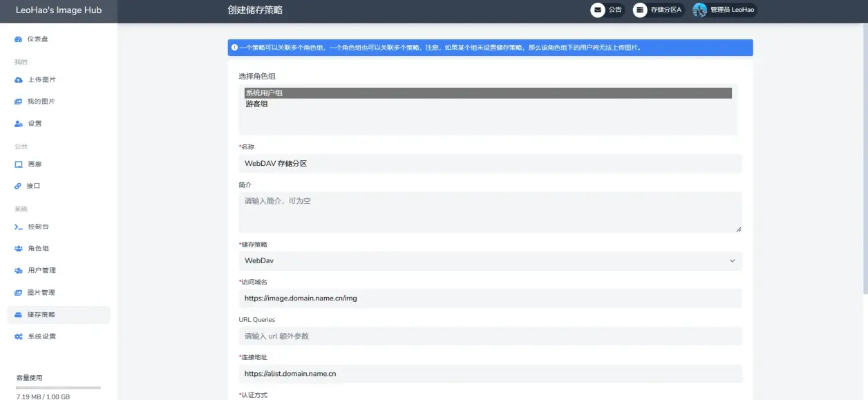Click the dashboard gauge icon beside 仪表盘
Image resolution: width=868 pixels, height=400 pixels.
click(x=19, y=39)
